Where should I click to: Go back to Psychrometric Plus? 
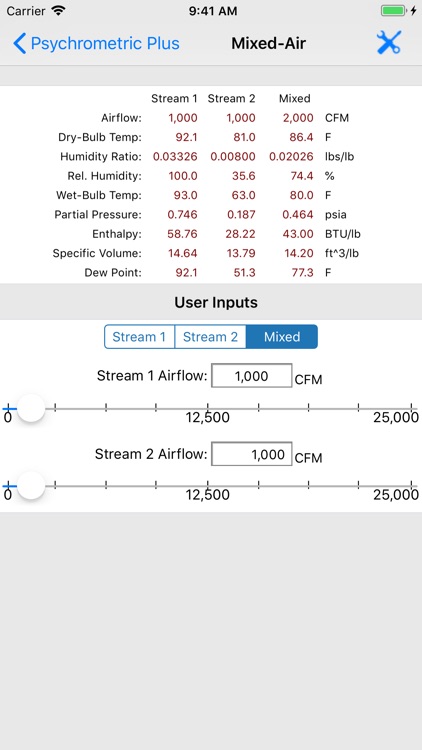click(96, 44)
